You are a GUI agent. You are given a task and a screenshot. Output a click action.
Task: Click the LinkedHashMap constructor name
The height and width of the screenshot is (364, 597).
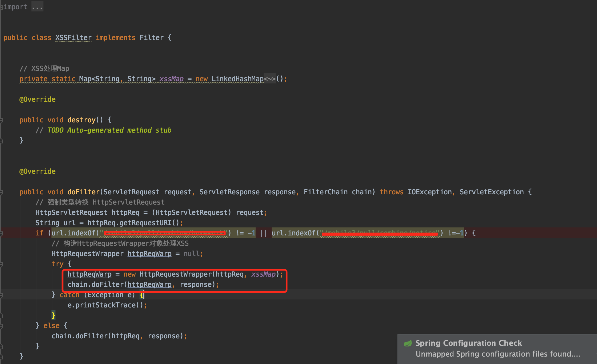click(x=237, y=79)
